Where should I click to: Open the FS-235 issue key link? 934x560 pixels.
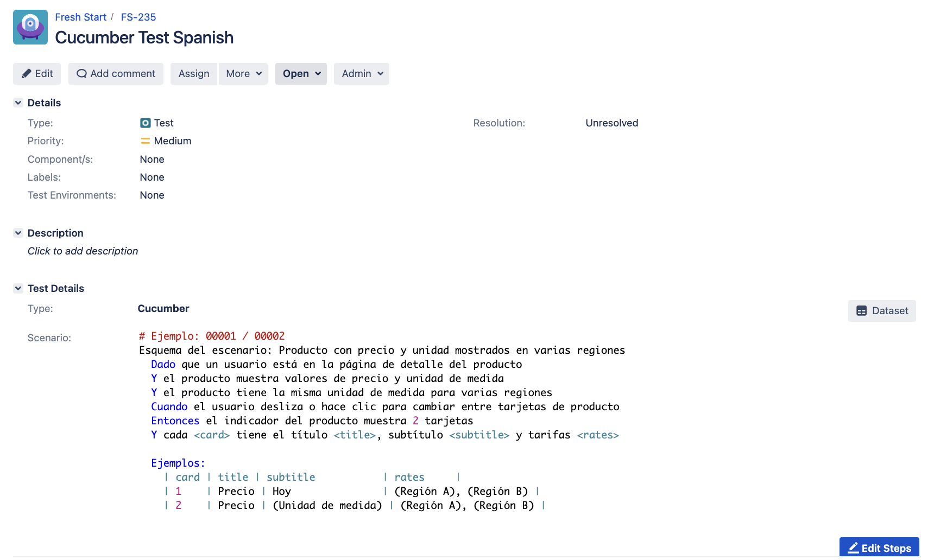coord(138,17)
